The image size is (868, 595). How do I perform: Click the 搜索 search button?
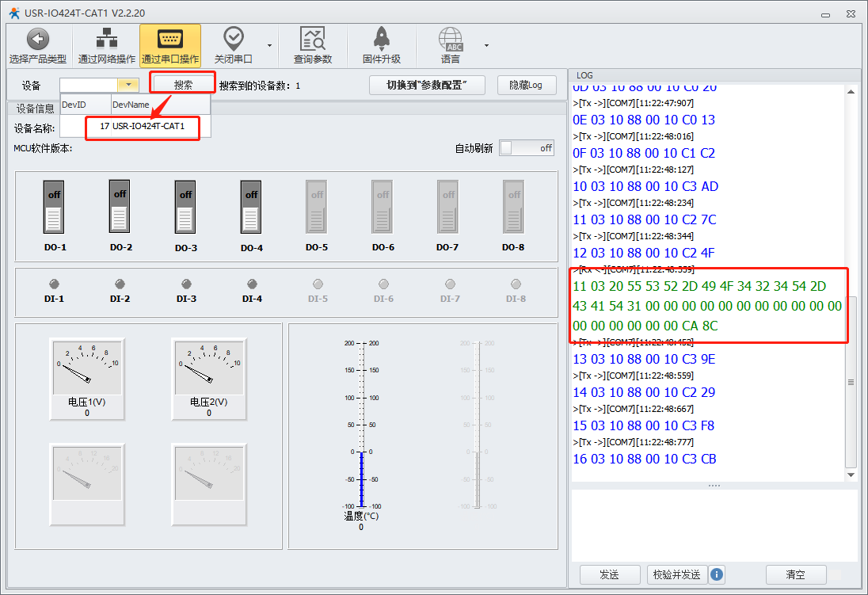183,85
